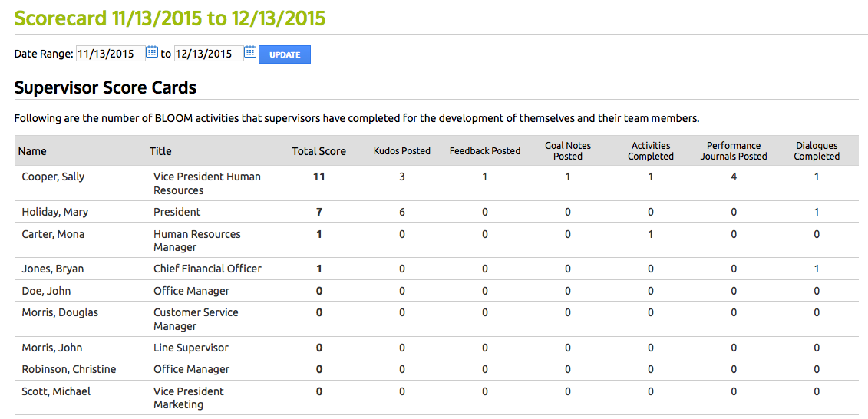Screen dimensions: 868x419
Task: Select the name Morris, Douglas
Action: [60, 313]
